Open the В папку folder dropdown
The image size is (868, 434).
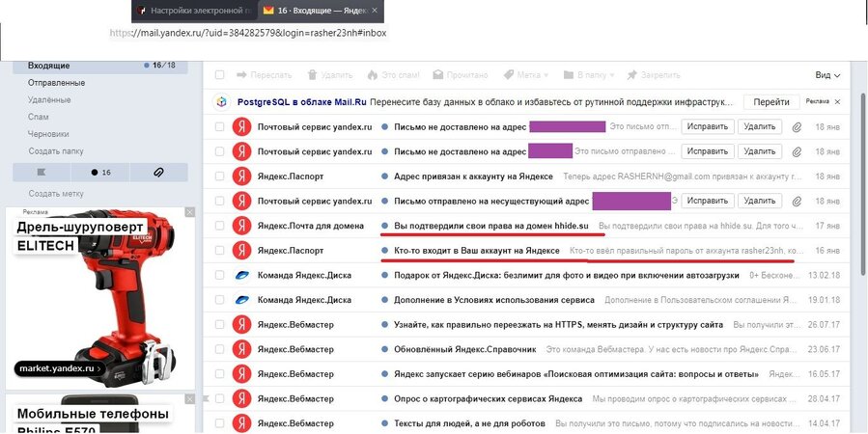pos(586,74)
